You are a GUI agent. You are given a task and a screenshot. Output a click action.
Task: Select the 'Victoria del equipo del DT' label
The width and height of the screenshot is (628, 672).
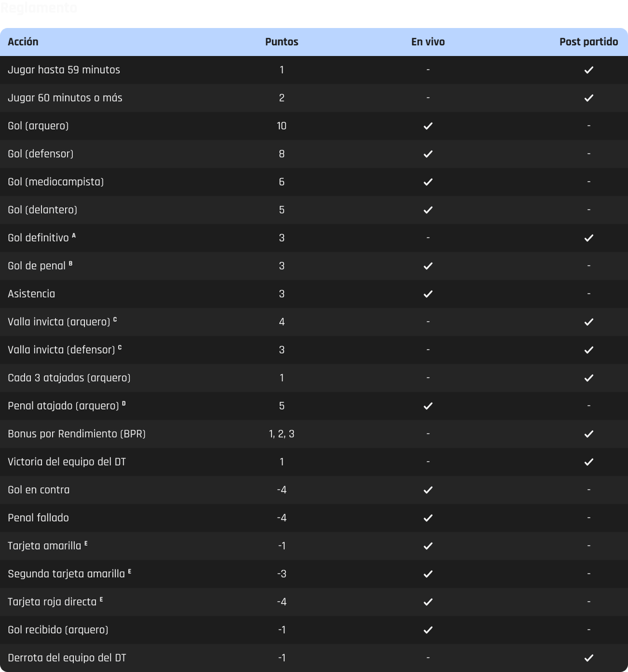tap(67, 462)
